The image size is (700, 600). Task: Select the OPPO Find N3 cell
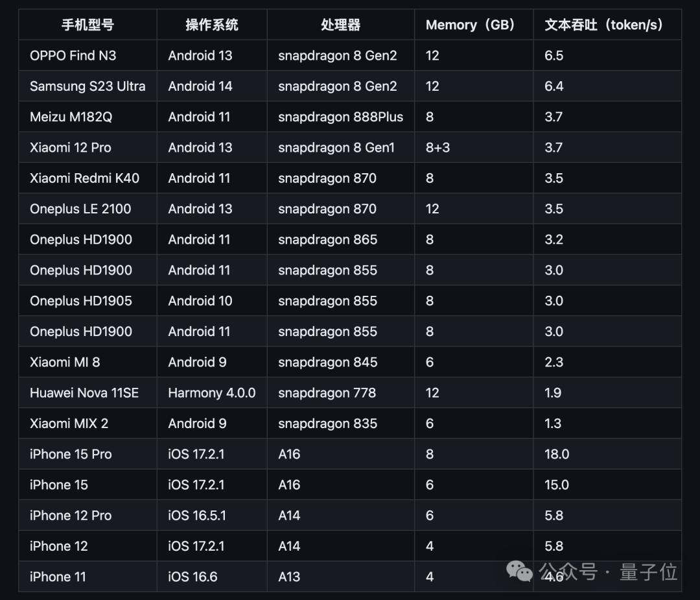(x=73, y=56)
